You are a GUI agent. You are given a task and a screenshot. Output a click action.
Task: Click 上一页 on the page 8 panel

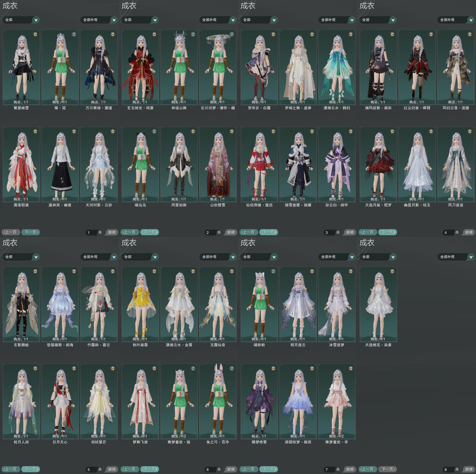pos(368,469)
